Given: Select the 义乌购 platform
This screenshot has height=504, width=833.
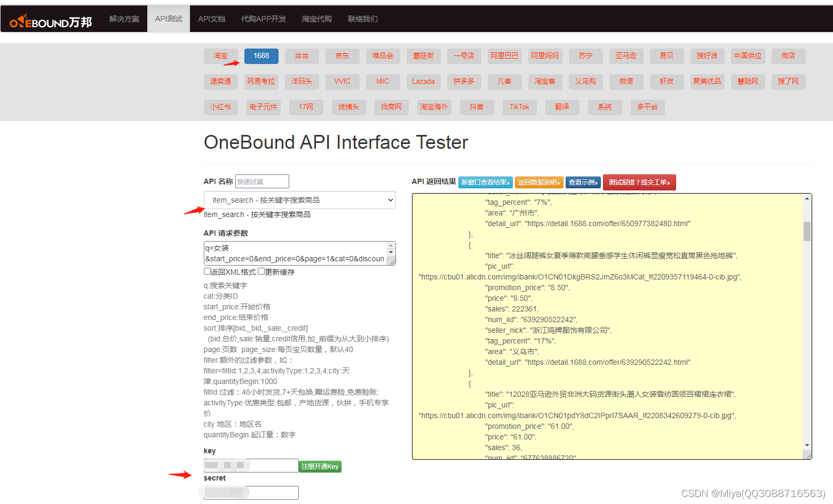Looking at the screenshot, I should point(586,82).
